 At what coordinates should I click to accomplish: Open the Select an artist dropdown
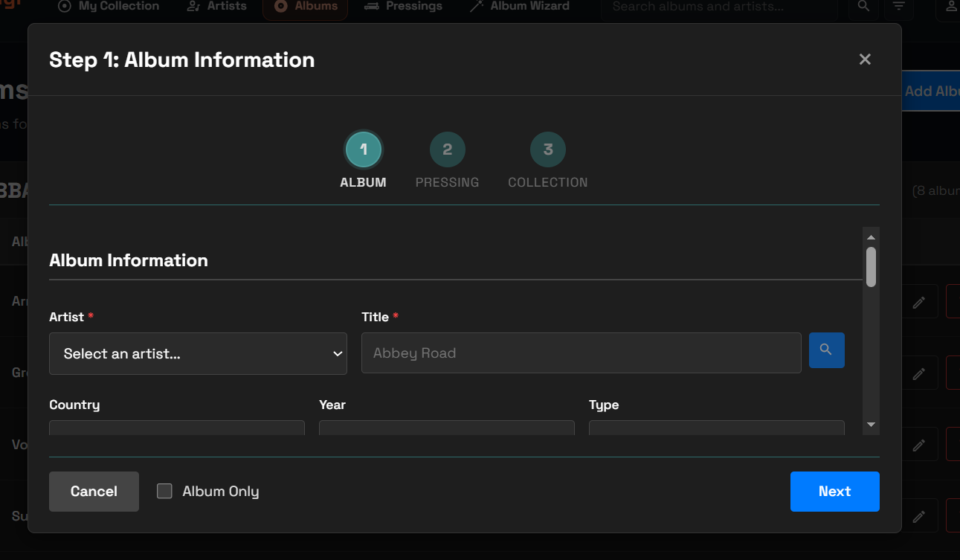198,353
